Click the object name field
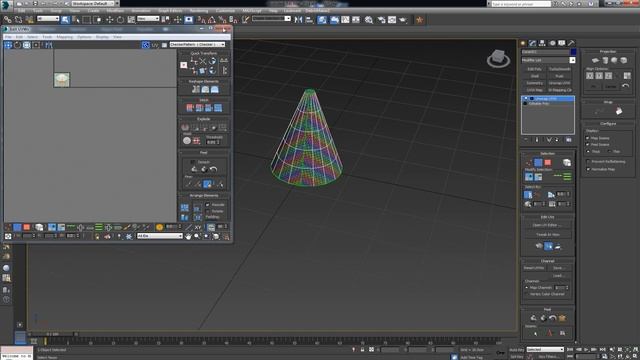This screenshot has width=640, height=360. click(545, 52)
